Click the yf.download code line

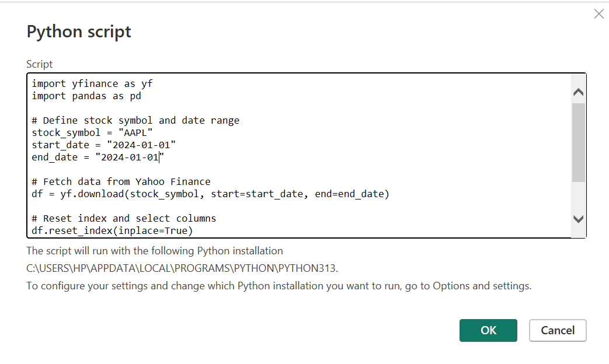coord(210,194)
